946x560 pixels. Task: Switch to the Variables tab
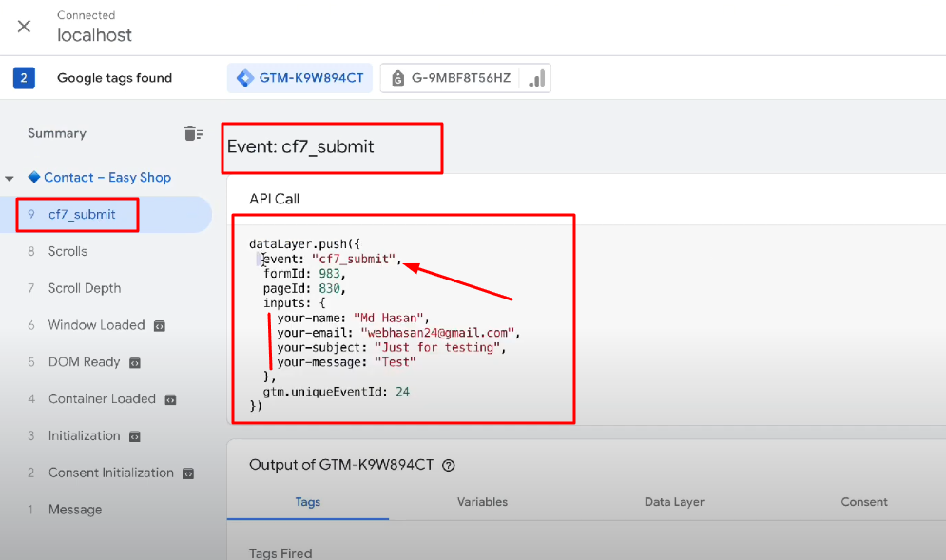pos(482,501)
